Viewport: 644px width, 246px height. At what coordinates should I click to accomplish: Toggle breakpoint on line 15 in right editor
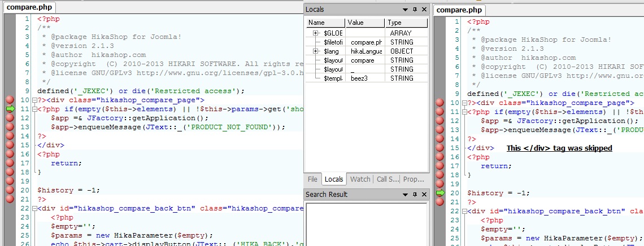(x=440, y=148)
